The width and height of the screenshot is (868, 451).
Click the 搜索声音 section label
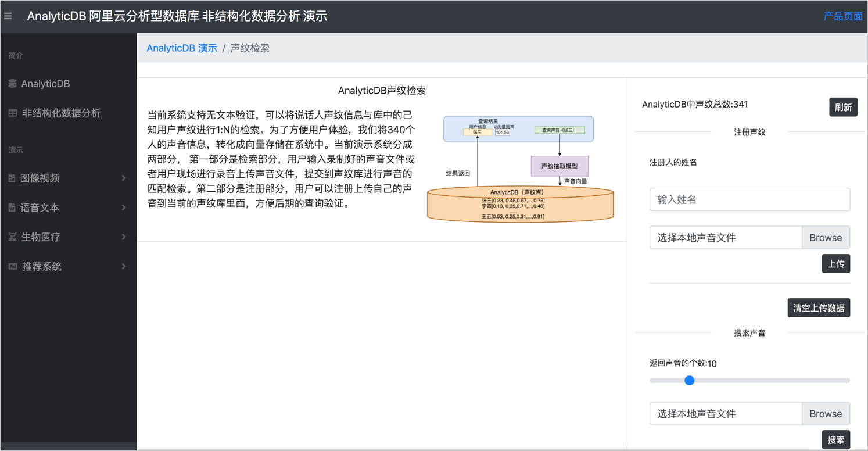(x=749, y=333)
